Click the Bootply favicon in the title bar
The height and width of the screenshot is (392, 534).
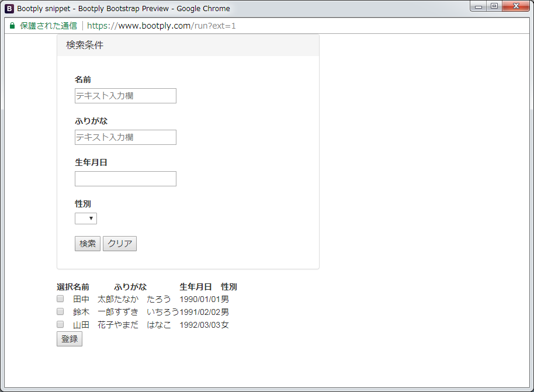tap(9, 8)
